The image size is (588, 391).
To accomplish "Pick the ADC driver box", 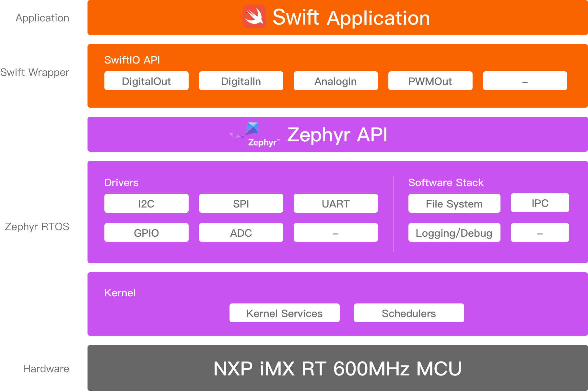I will pyautogui.click(x=241, y=232).
